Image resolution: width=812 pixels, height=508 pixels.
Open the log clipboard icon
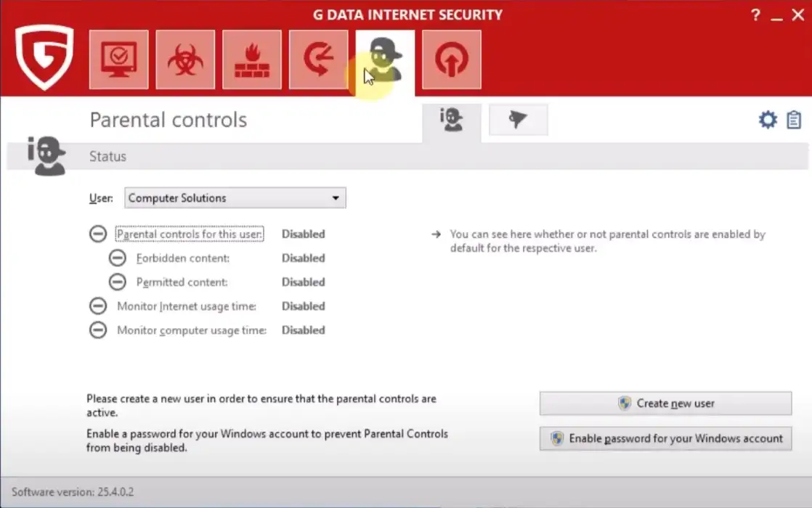(x=793, y=120)
